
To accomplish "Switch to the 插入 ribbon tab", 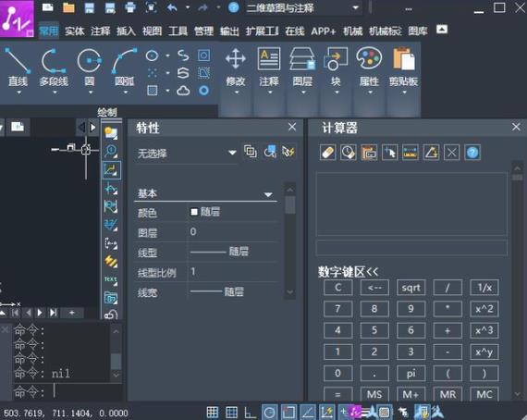I will click(x=126, y=31).
